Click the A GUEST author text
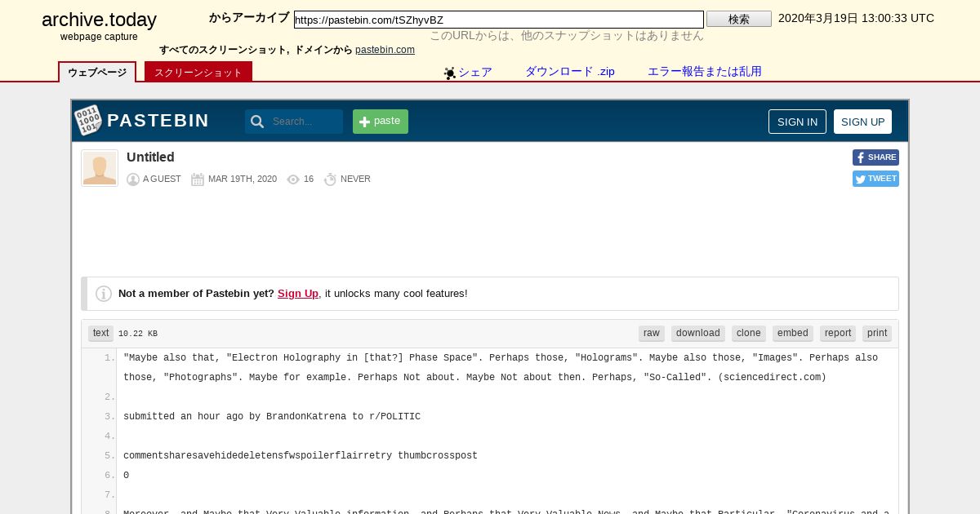 tap(162, 179)
